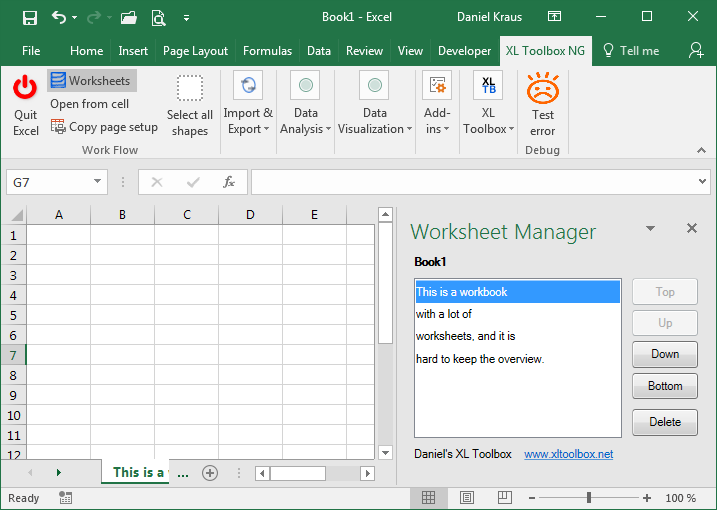Screen dimensions: 717x510
Task: Customize the Quick Access Toolbar
Action: point(186,18)
